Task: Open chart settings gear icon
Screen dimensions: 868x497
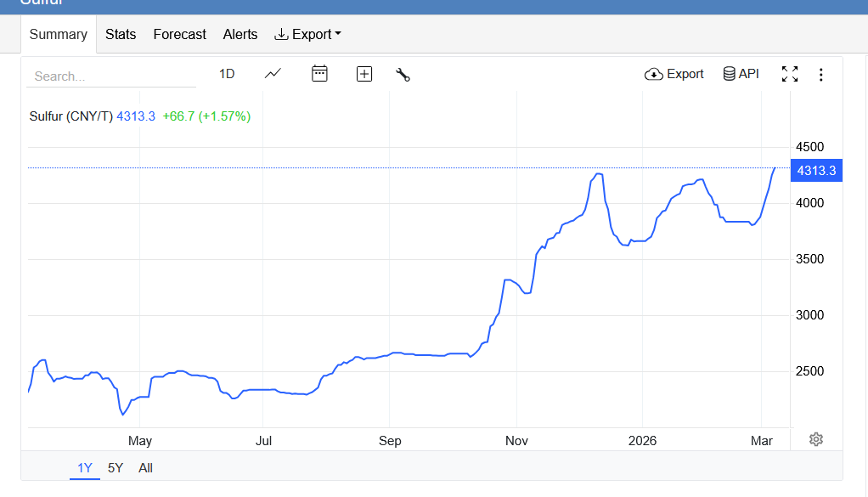Action: click(816, 439)
